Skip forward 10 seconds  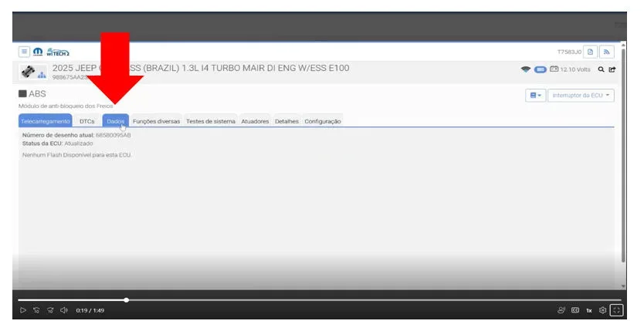point(50,310)
